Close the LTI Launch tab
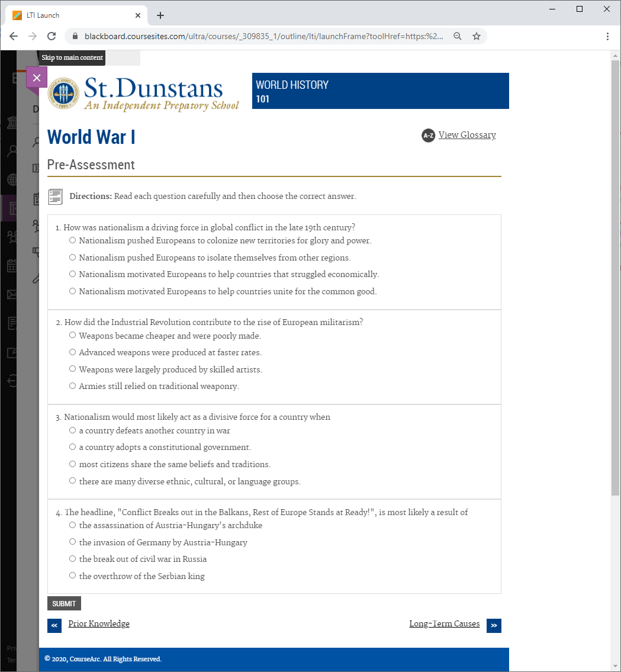This screenshot has height=672, width=621. click(137, 15)
